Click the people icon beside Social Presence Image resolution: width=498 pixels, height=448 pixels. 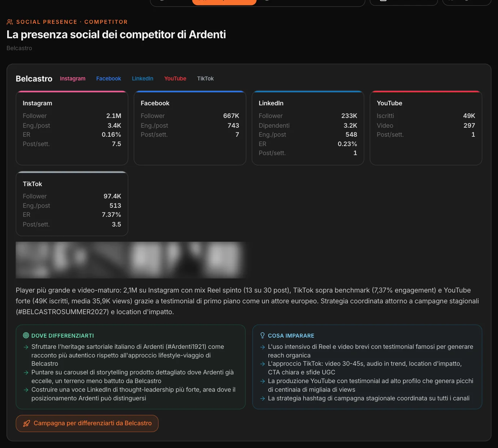[x=10, y=22]
